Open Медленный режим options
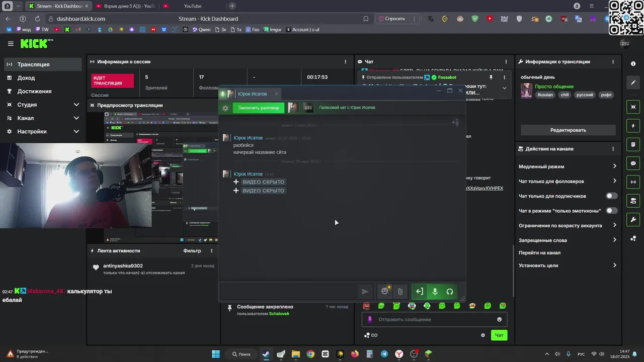The image size is (644, 362). (x=568, y=166)
